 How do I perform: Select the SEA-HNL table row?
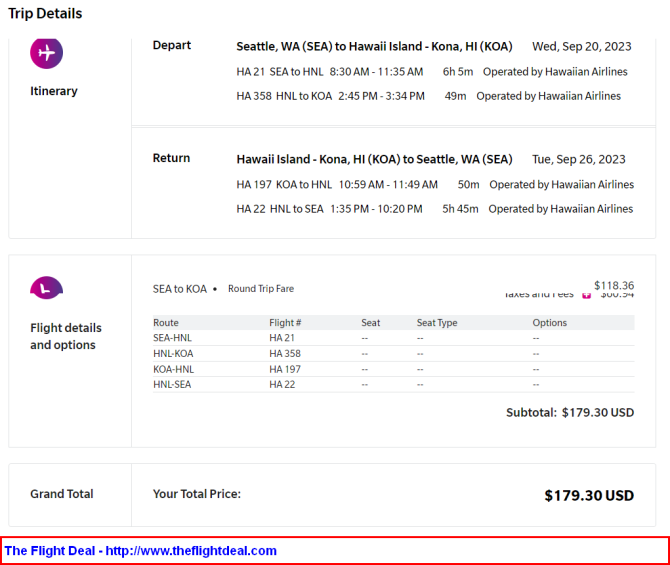393,338
